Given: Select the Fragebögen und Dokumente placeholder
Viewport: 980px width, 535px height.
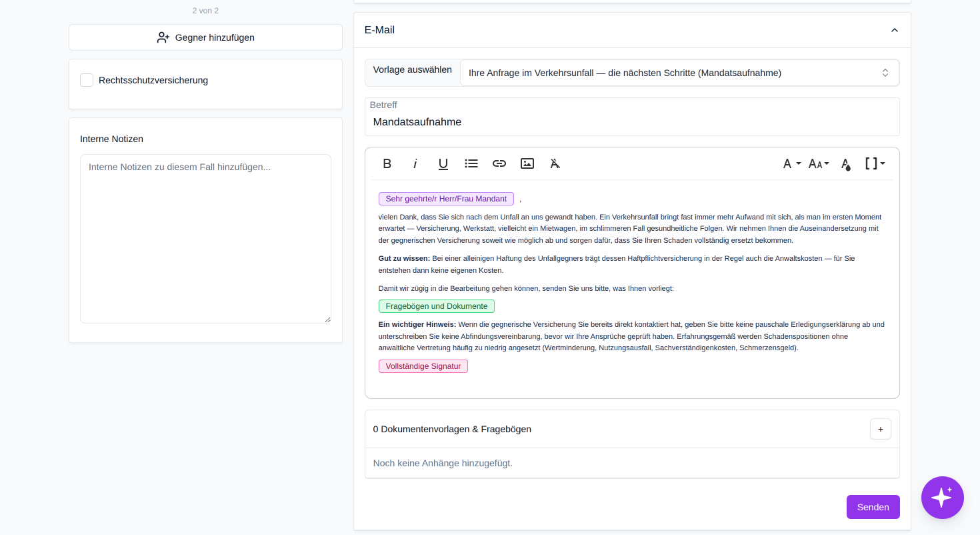Looking at the screenshot, I should click(437, 306).
